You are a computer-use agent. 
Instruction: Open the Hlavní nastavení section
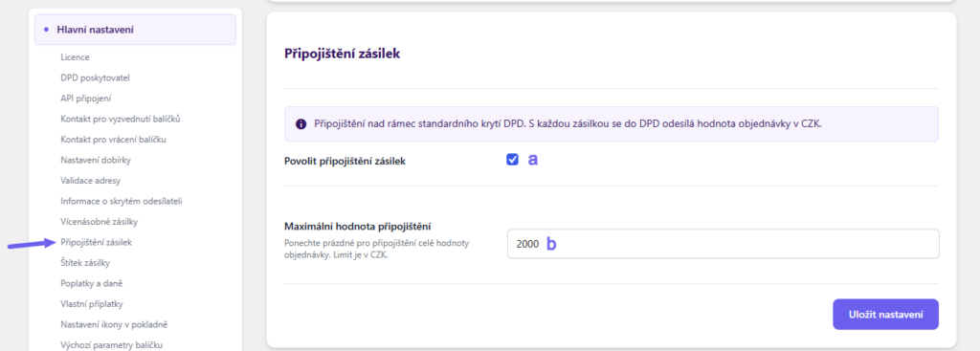click(x=135, y=30)
